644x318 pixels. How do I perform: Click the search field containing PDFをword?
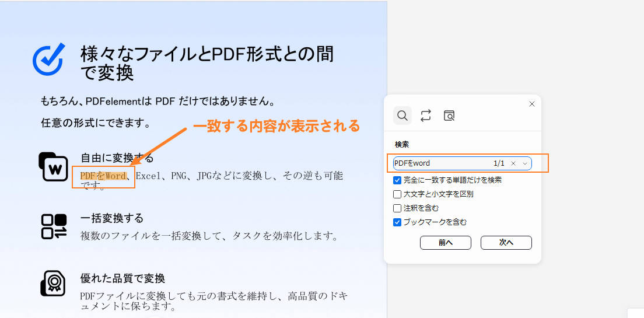click(x=437, y=163)
